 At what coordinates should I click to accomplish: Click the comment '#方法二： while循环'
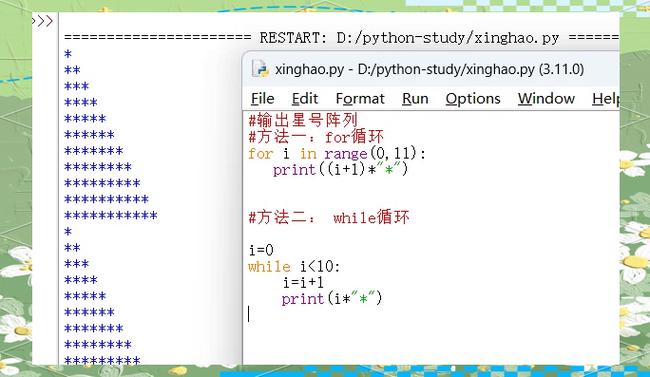pyautogui.click(x=329, y=217)
